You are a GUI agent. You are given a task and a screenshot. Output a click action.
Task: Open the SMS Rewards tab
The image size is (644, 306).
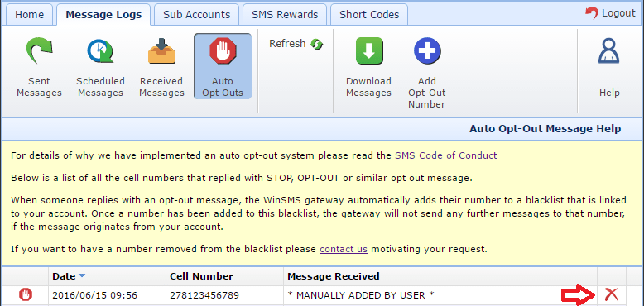285,15
